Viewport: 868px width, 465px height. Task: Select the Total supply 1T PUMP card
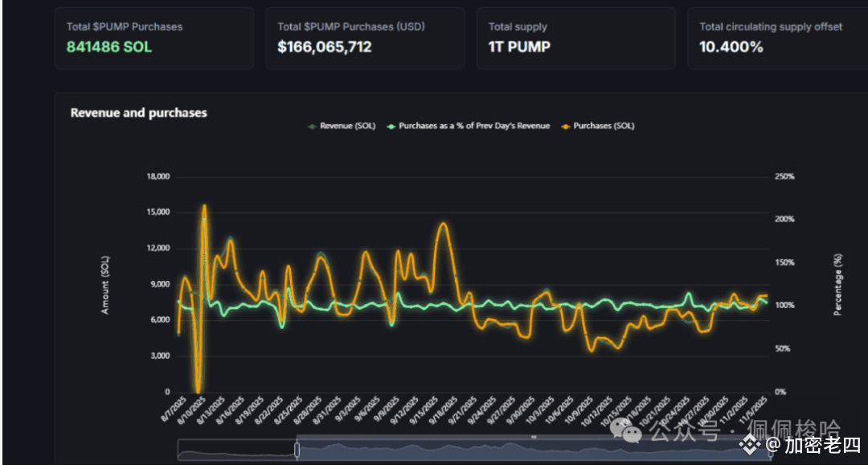[x=575, y=38]
